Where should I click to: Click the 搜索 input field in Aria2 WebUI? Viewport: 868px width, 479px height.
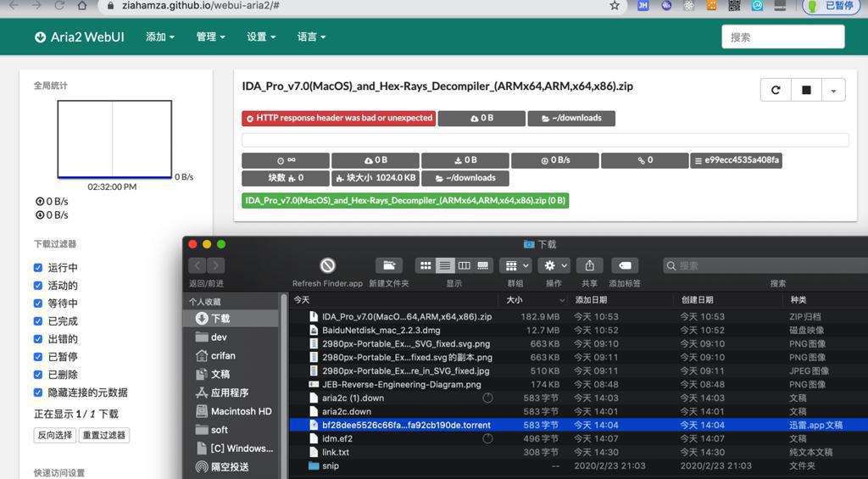(782, 37)
